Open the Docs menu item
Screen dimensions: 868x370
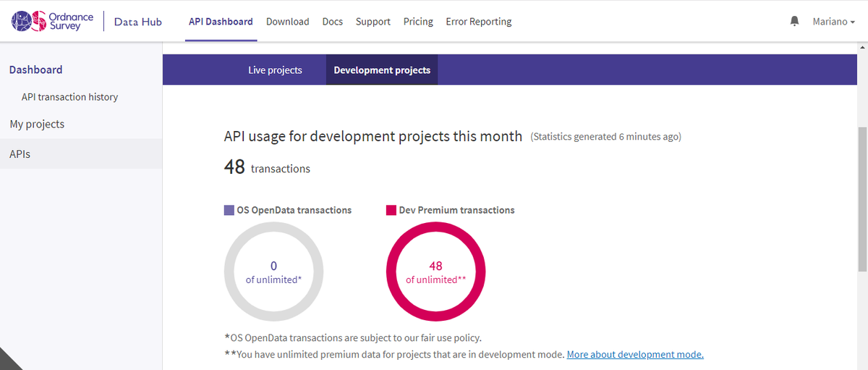pyautogui.click(x=332, y=22)
